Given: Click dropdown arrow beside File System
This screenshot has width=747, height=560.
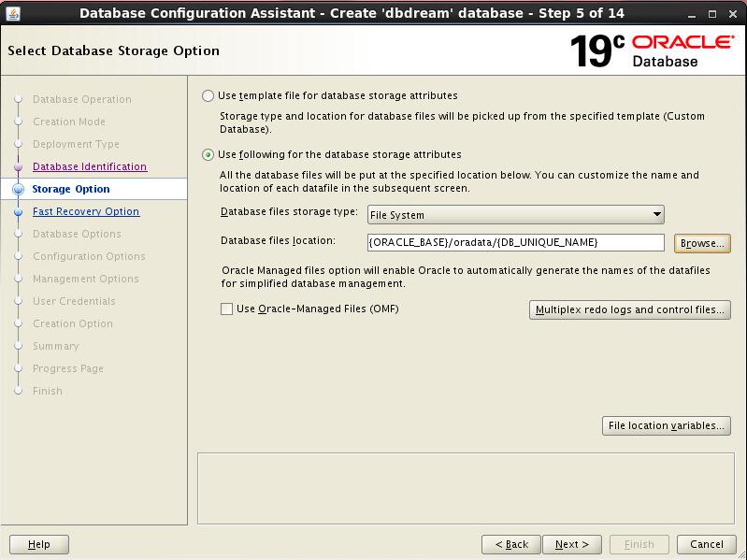Looking at the screenshot, I should 657,215.
